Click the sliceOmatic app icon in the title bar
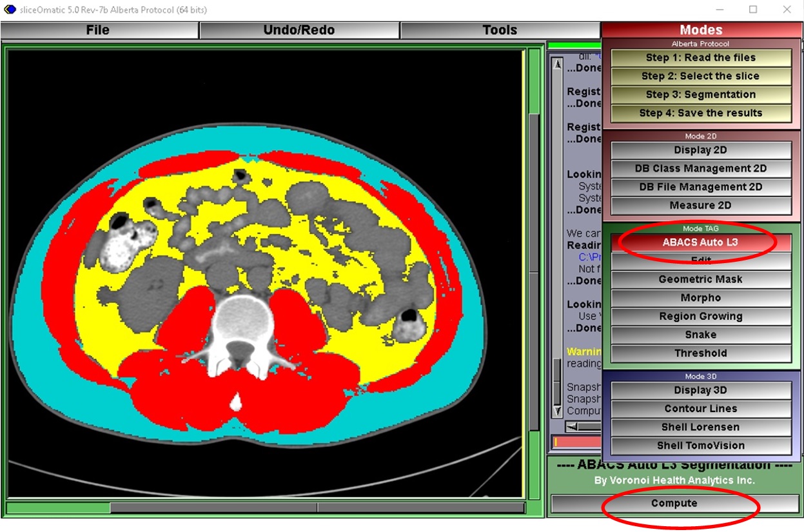The image size is (804, 532). pyautogui.click(x=10, y=10)
